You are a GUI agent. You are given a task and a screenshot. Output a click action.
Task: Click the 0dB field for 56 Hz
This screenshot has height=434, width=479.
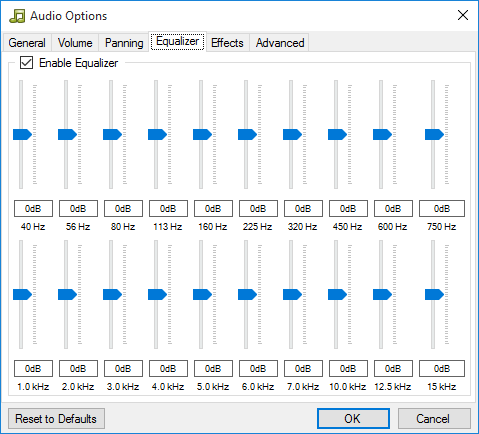click(78, 209)
